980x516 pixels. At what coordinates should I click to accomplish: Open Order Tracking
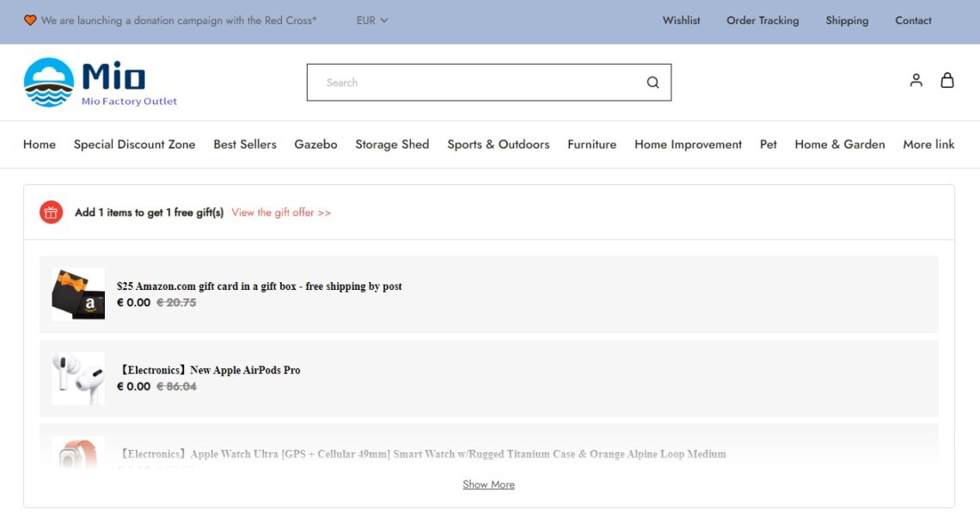763,20
